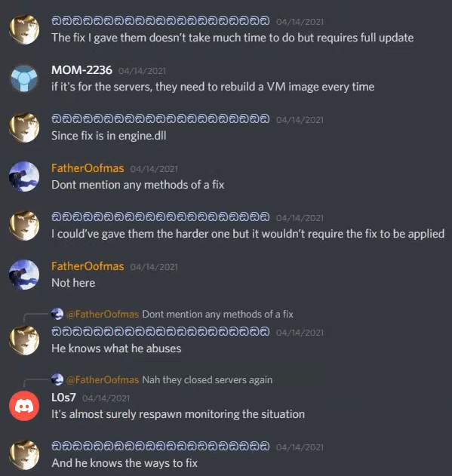
Task: Click small reply avatar above "He knows what he abuses"
Action: tap(57, 314)
